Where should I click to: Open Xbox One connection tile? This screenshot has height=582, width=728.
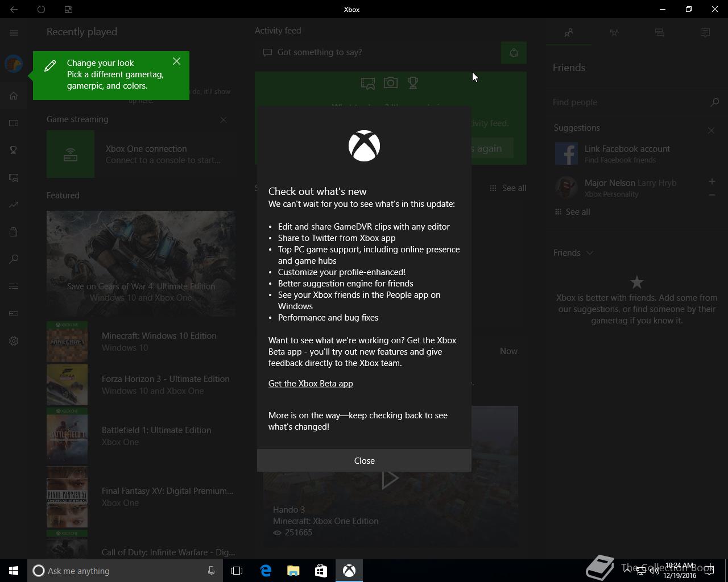141,154
